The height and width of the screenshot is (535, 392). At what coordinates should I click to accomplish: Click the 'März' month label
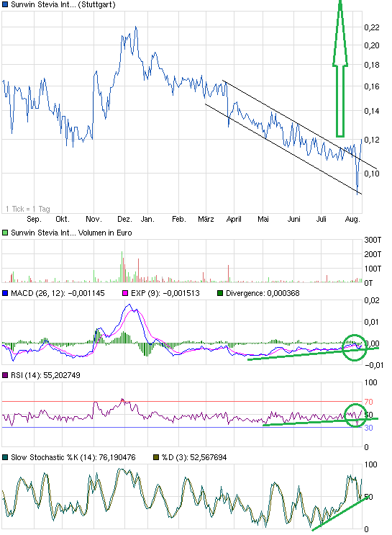click(206, 219)
